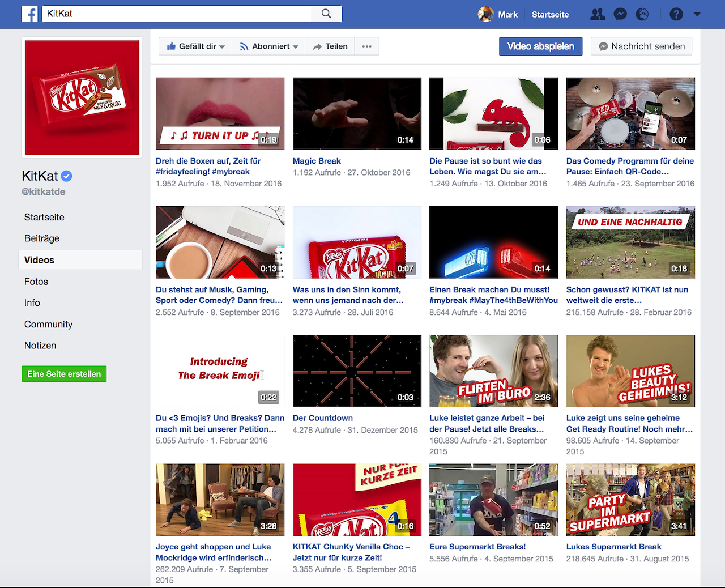Click the Magic Break title link
The height and width of the screenshot is (588, 725).
(x=317, y=161)
